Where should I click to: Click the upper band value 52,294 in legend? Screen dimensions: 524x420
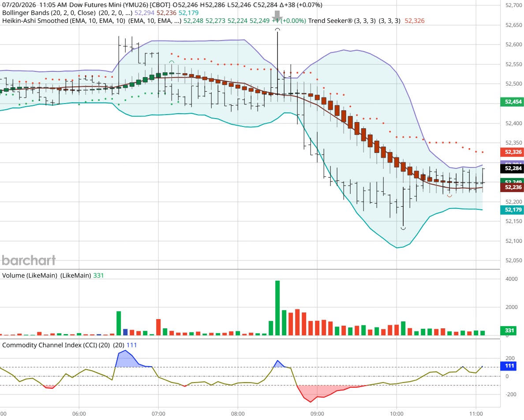click(x=144, y=13)
